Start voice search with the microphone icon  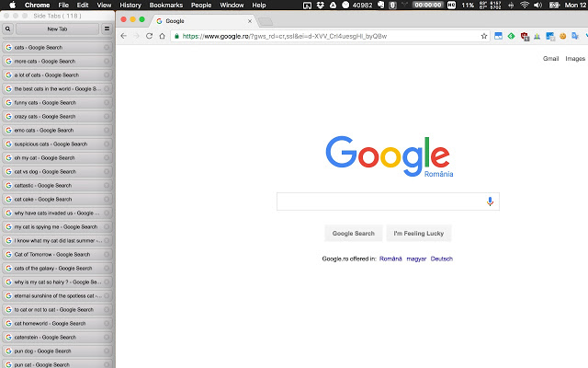coord(490,201)
